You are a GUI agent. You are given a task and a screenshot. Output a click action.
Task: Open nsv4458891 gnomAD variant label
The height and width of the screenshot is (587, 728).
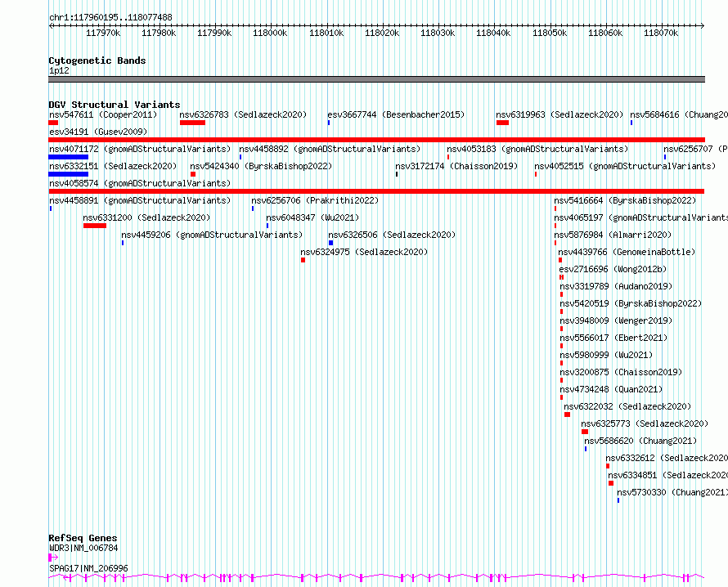pos(140,200)
